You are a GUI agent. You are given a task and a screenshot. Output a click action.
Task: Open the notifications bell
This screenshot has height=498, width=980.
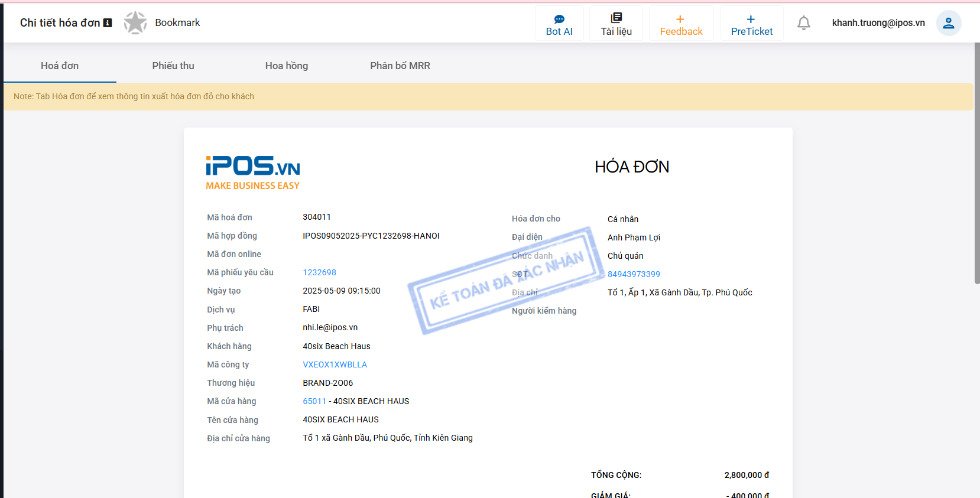tap(804, 23)
